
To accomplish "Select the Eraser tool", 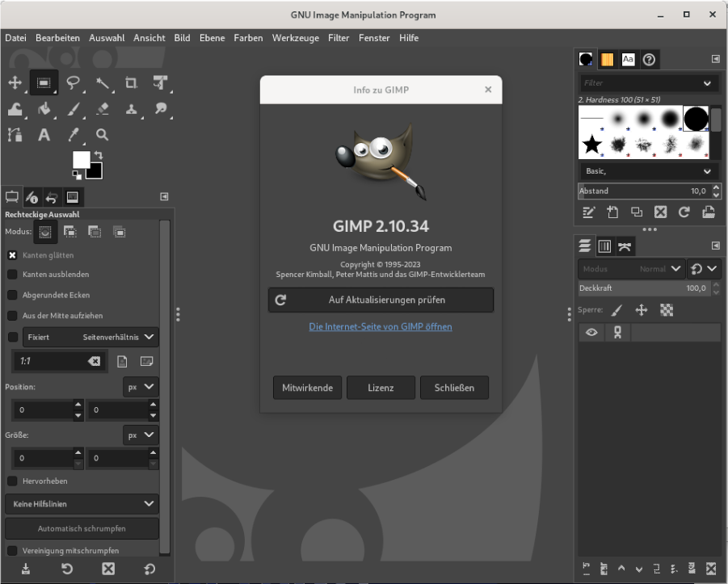I will click(x=102, y=108).
